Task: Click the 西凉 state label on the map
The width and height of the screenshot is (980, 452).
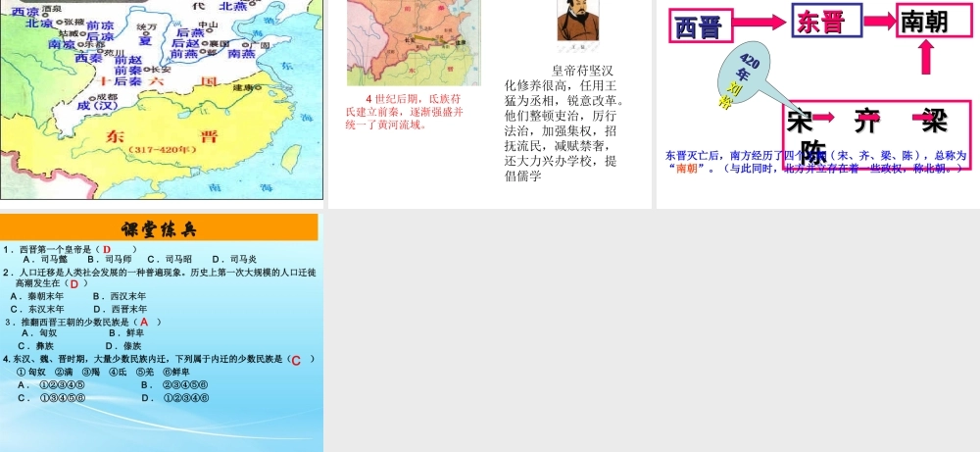Action: pos(25,12)
